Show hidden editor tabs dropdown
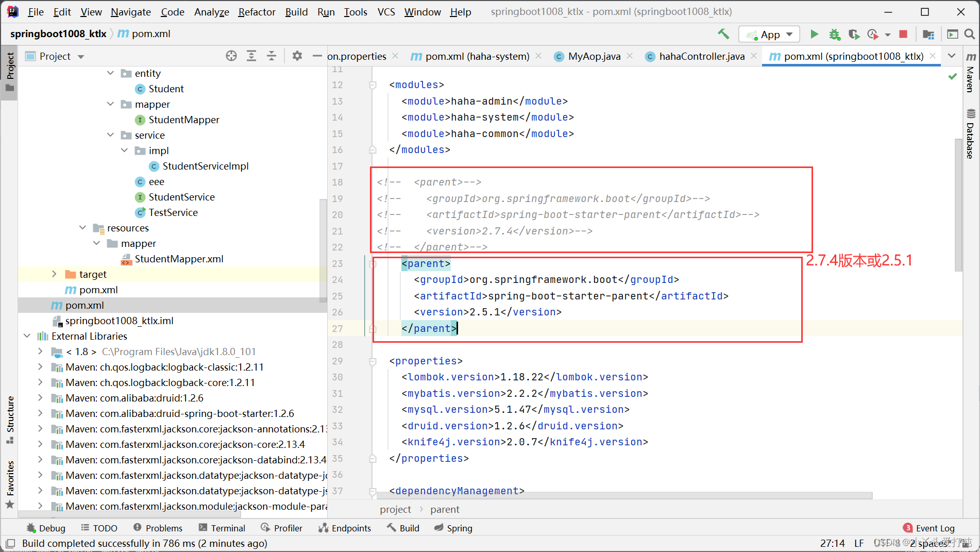Image resolution: width=980 pixels, height=552 pixels. point(952,56)
